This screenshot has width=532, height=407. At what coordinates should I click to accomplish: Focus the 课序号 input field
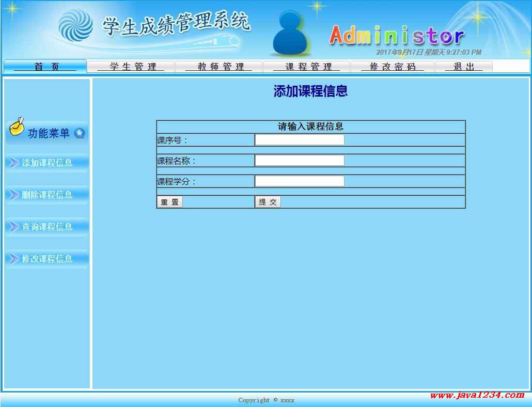pos(300,140)
